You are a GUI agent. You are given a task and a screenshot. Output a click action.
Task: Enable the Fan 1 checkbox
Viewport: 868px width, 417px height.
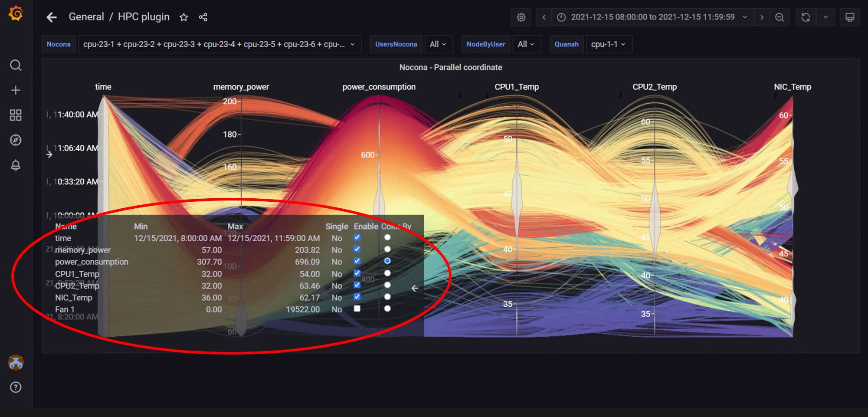[357, 309]
